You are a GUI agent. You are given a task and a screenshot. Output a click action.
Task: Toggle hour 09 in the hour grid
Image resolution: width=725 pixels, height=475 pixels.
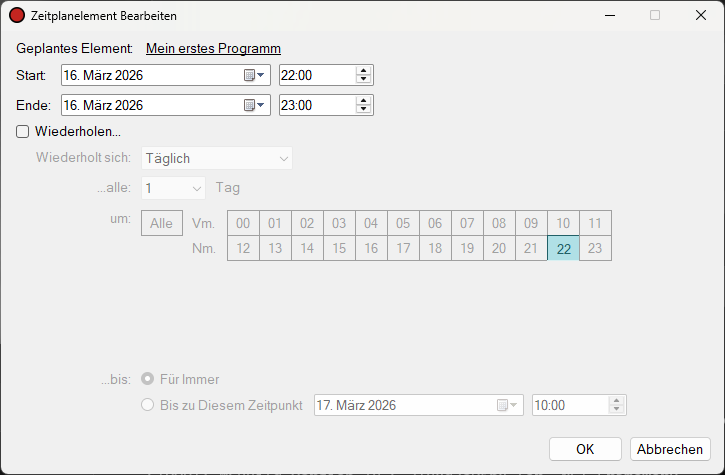pos(531,223)
